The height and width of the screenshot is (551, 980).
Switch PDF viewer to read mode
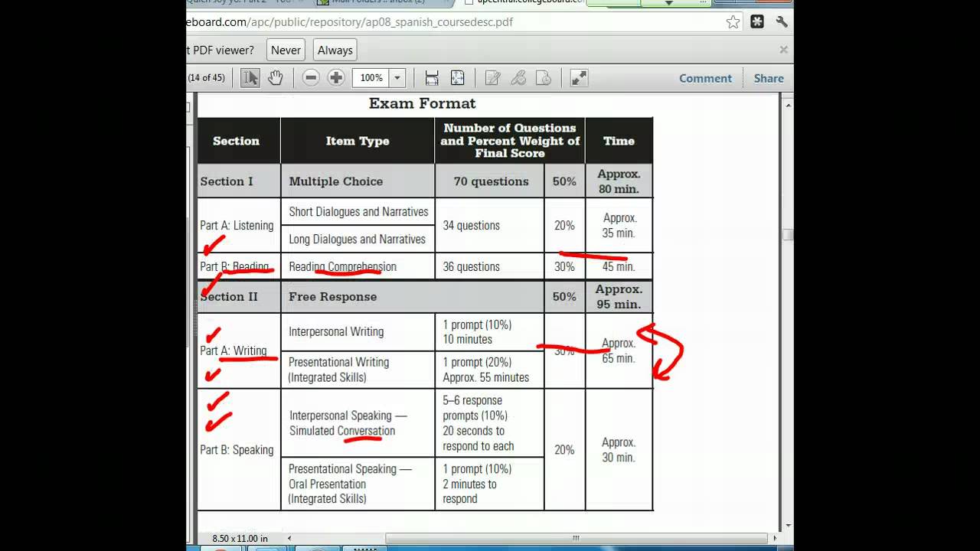(x=580, y=77)
